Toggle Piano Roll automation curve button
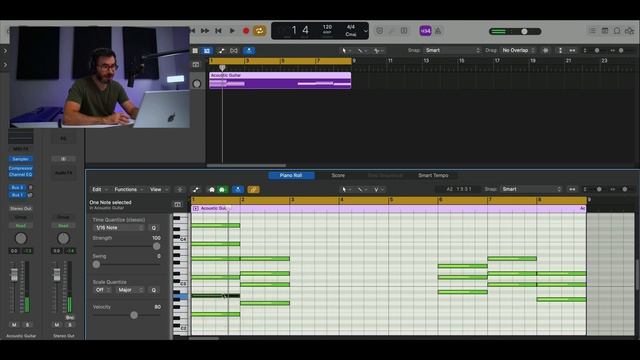 click(196, 189)
